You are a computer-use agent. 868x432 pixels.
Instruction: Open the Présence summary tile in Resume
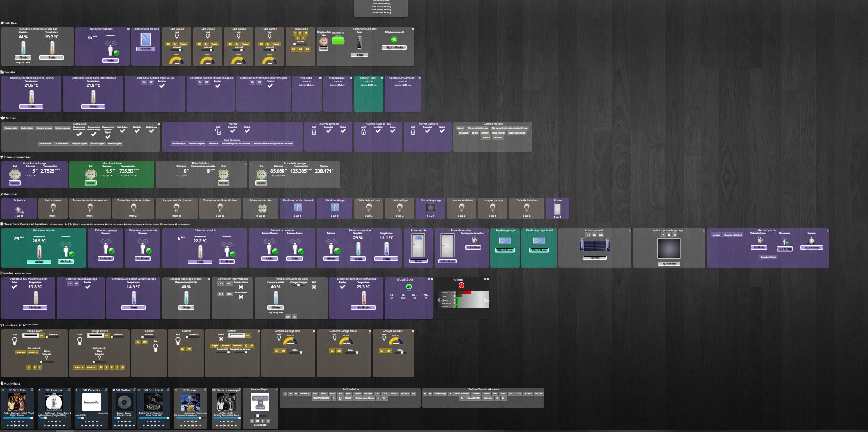[x=19, y=208]
